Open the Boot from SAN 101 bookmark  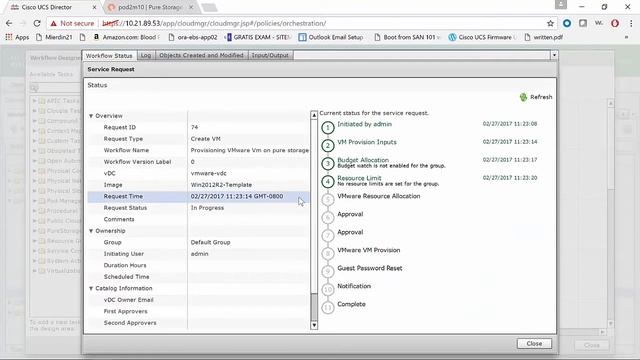click(x=407, y=37)
